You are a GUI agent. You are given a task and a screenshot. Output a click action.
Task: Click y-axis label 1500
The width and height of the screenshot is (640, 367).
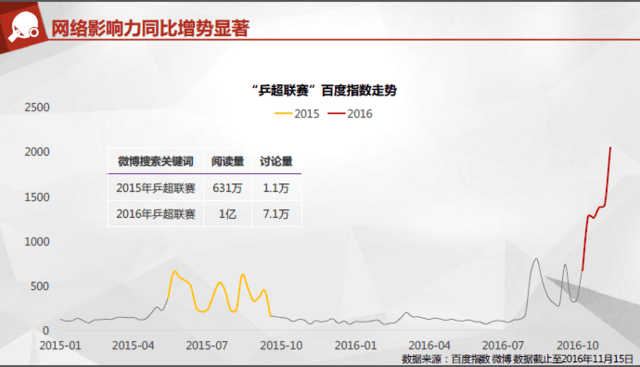pos(37,197)
